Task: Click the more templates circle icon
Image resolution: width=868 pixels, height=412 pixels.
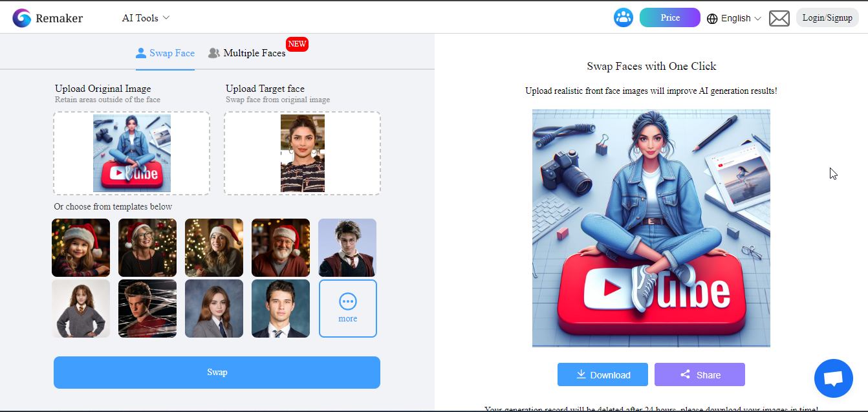Action: click(348, 301)
